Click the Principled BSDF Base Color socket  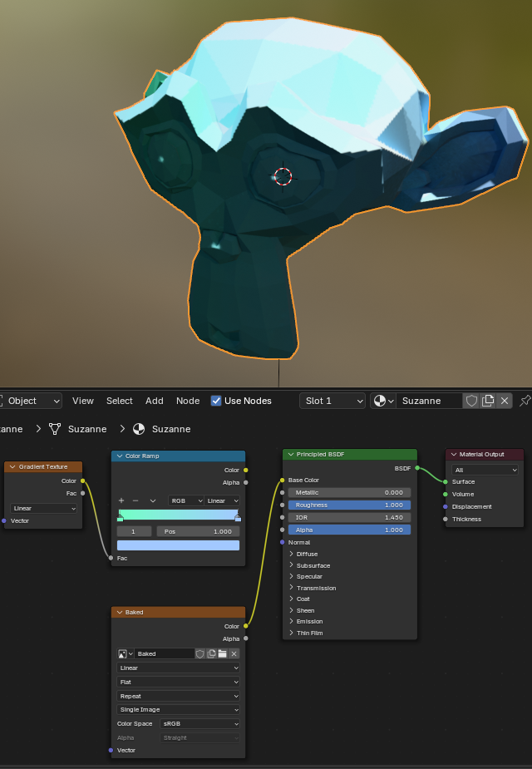click(283, 481)
